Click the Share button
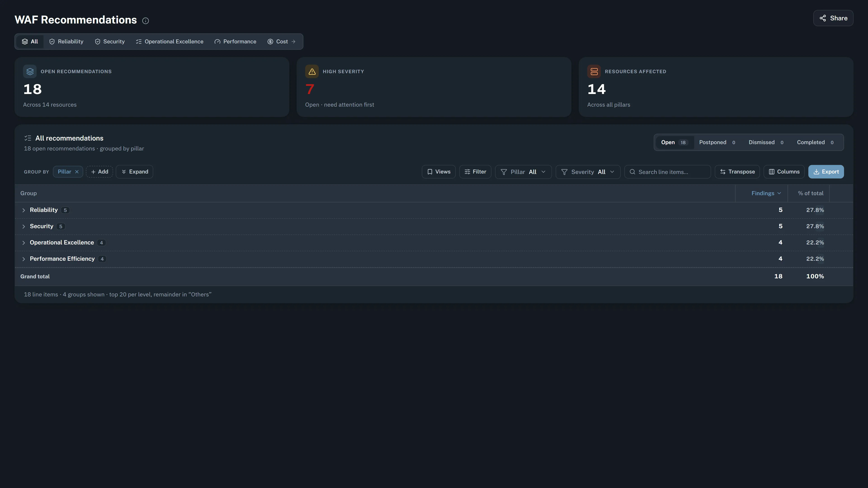868x488 pixels. click(x=833, y=18)
